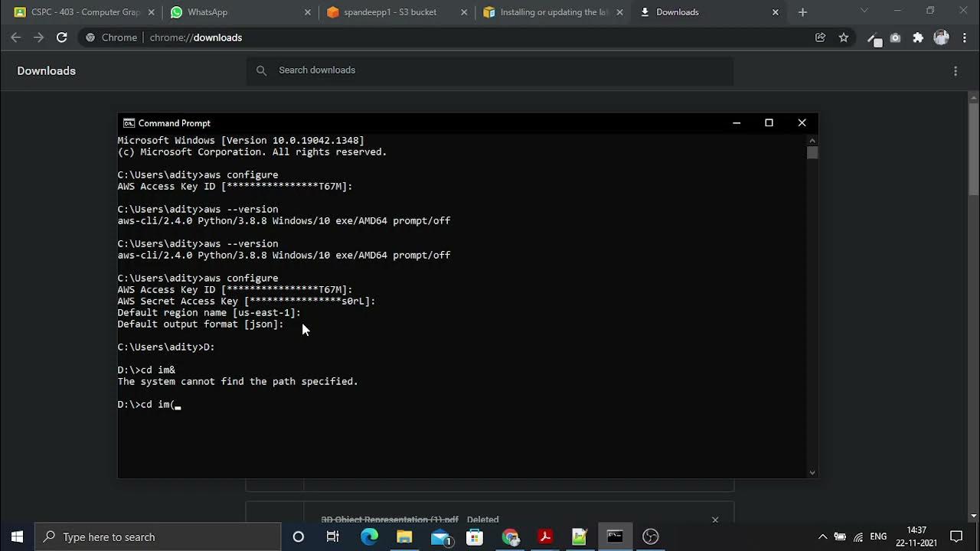Open the Command Prompt title bar icon menu

pos(129,123)
